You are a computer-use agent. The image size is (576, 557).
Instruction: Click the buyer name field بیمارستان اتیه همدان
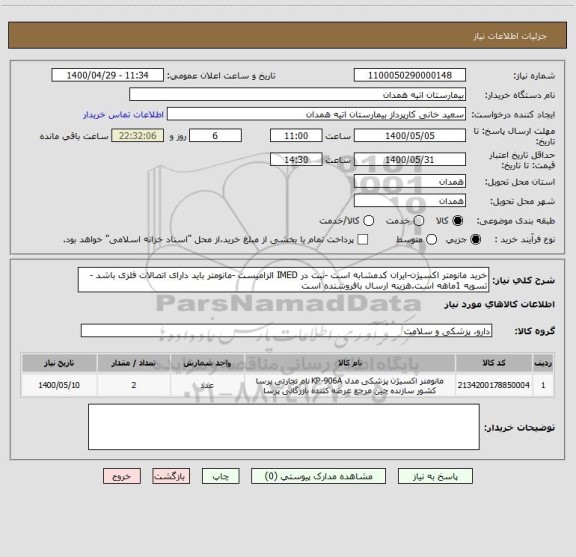[298, 94]
